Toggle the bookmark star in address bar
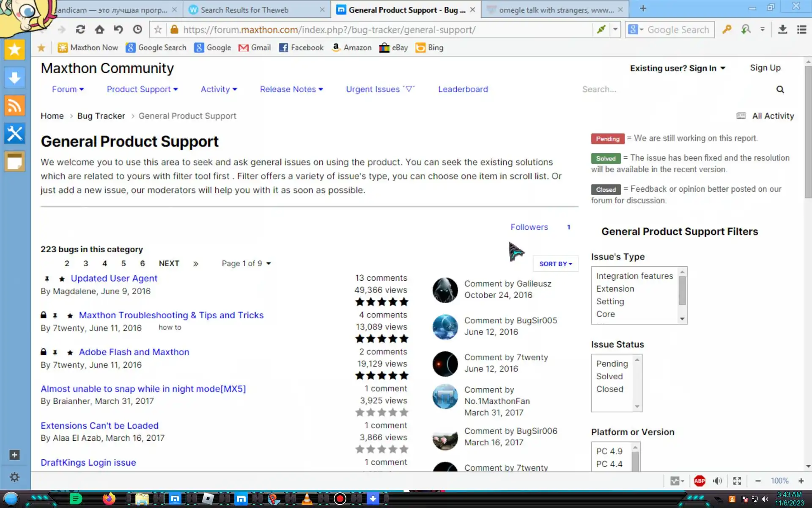 click(158, 30)
